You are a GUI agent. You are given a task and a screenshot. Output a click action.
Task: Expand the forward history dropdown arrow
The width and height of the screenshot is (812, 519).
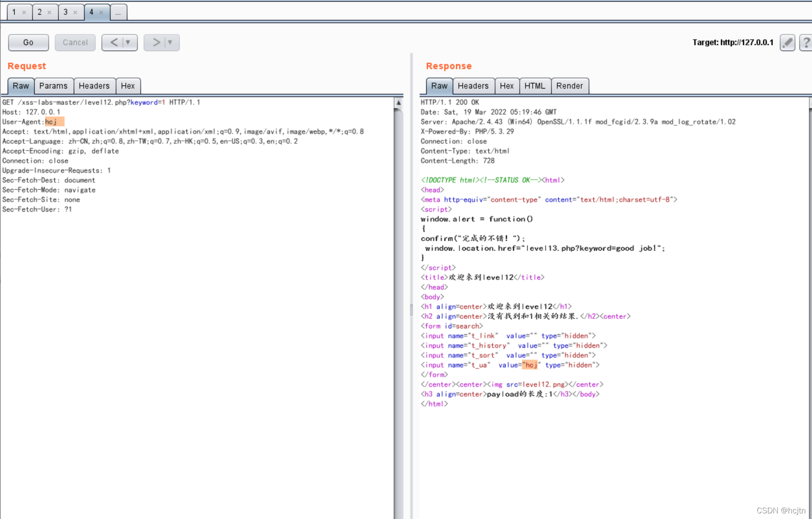pos(170,42)
